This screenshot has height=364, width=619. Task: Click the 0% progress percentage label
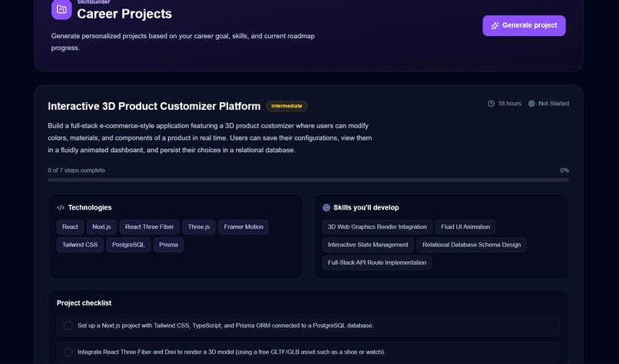[564, 170]
